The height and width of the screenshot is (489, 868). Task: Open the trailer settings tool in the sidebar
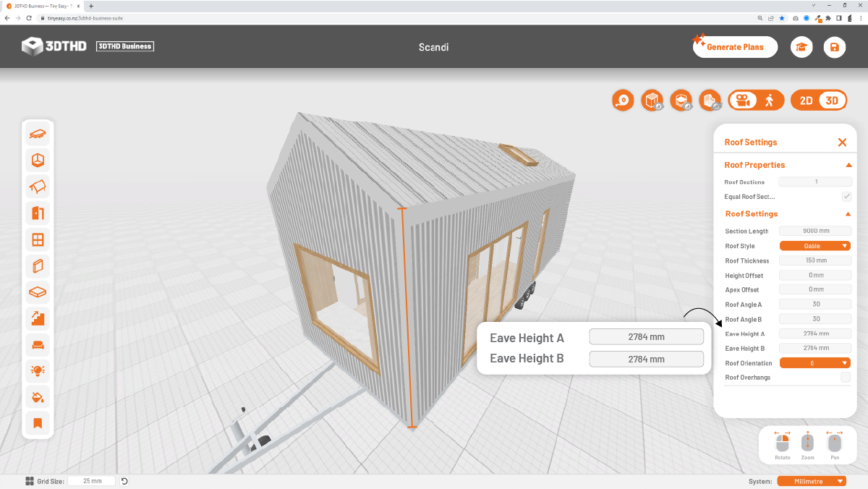pyautogui.click(x=38, y=134)
